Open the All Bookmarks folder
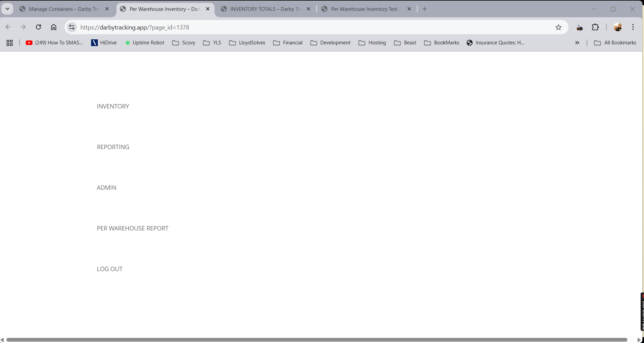Viewport: 644px width, 343px height. coord(615,43)
